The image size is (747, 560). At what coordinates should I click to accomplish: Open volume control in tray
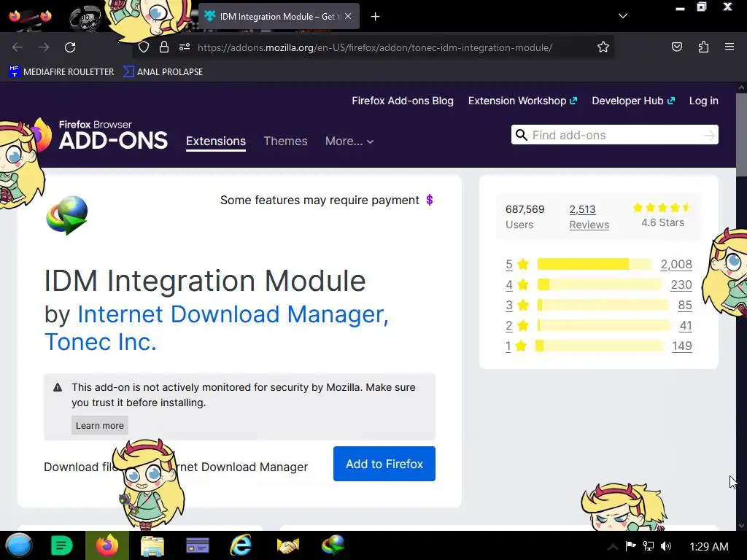[x=666, y=546]
